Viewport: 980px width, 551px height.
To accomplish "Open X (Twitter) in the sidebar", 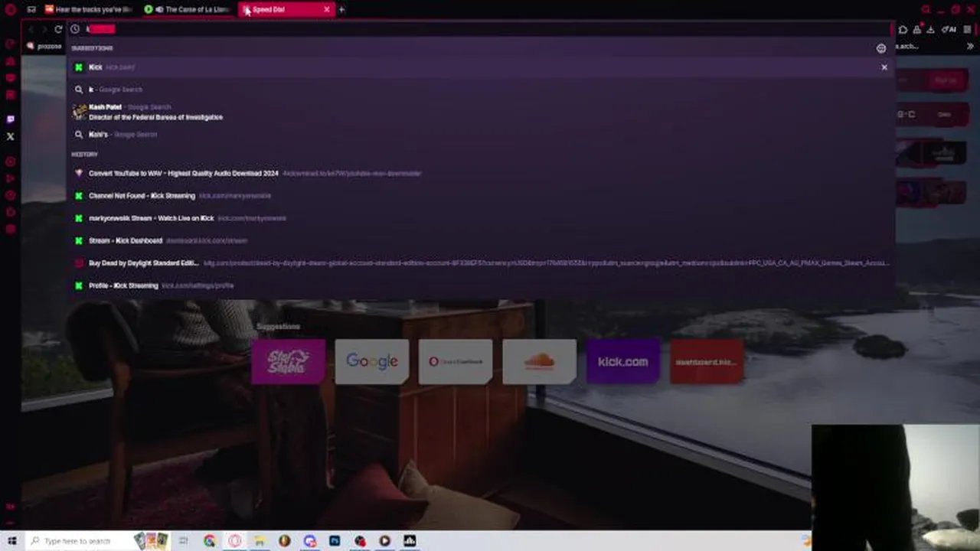I will pyautogui.click(x=11, y=136).
